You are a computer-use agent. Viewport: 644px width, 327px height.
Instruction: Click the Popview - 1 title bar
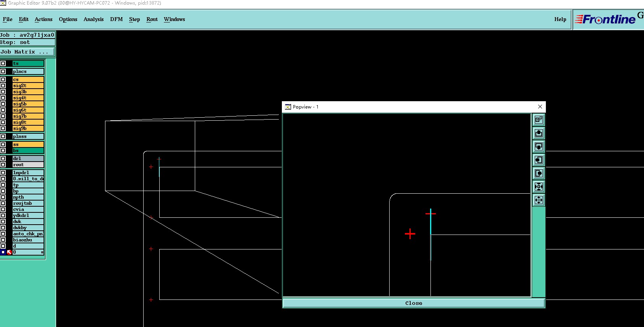click(414, 107)
